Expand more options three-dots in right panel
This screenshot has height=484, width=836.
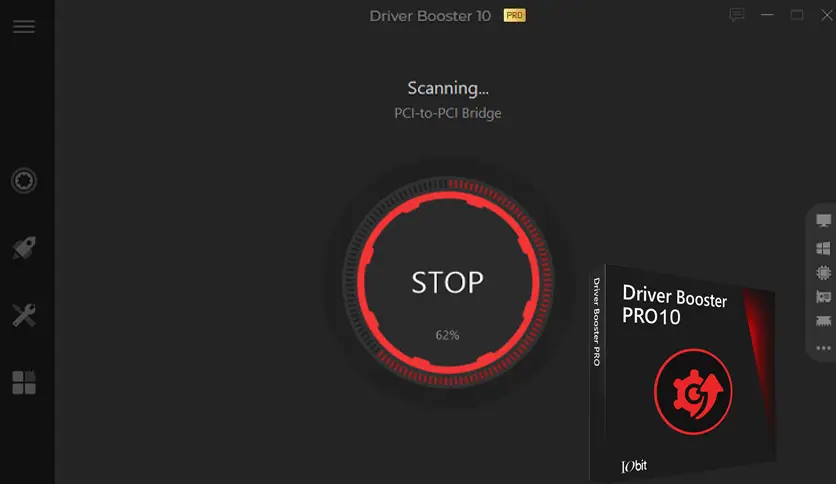pyautogui.click(x=823, y=348)
